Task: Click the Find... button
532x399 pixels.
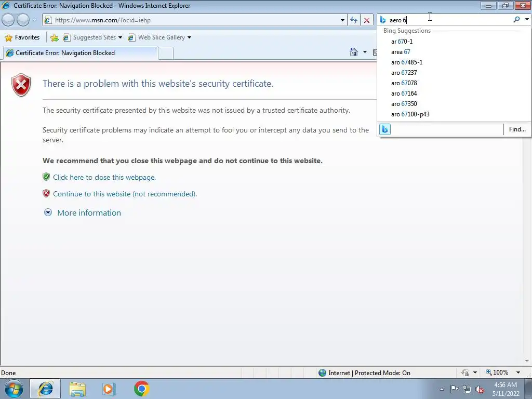Action: [517, 129]
